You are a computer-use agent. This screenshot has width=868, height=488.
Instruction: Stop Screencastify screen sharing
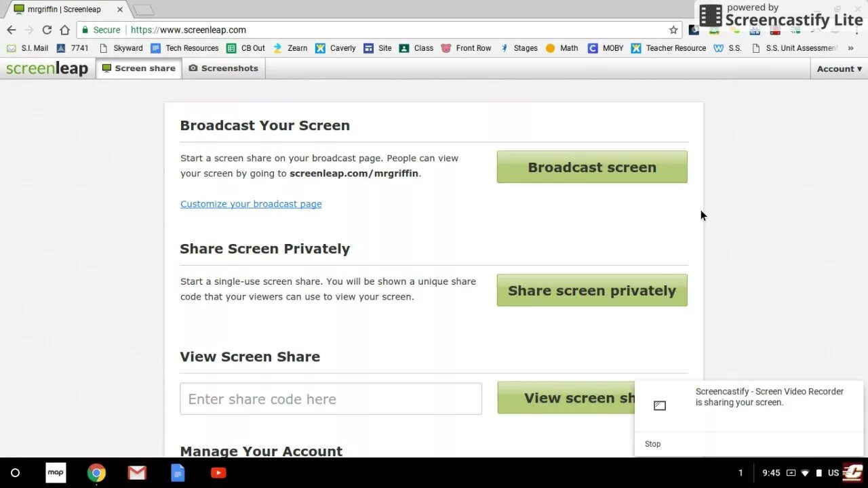pos(652,444)
